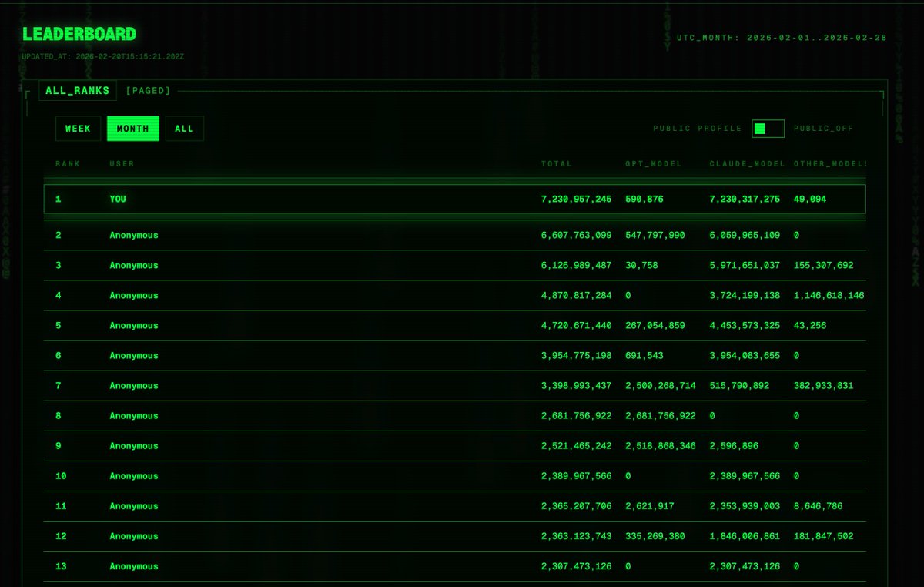The height and width of the screenshot is (587, 924).
Task: Click the PUBLIC_OFF status label
Action: pyautogui.click(x=823, y=129)
